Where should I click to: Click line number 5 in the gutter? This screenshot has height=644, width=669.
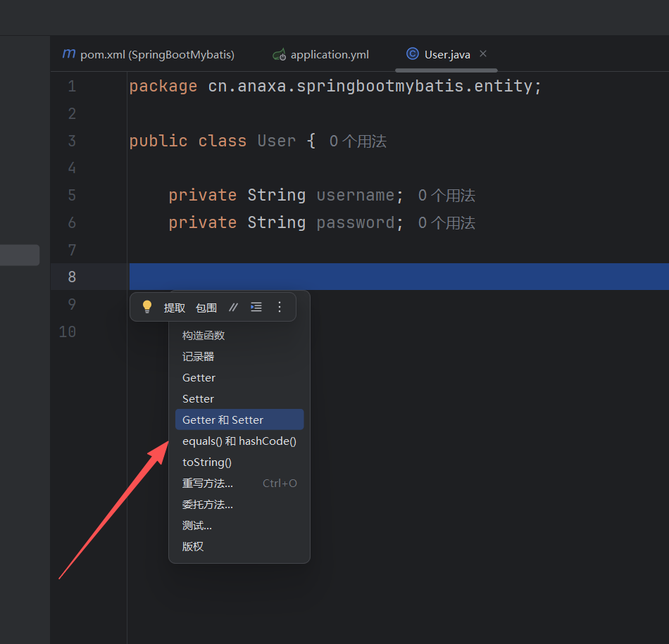tap(72, 195)
